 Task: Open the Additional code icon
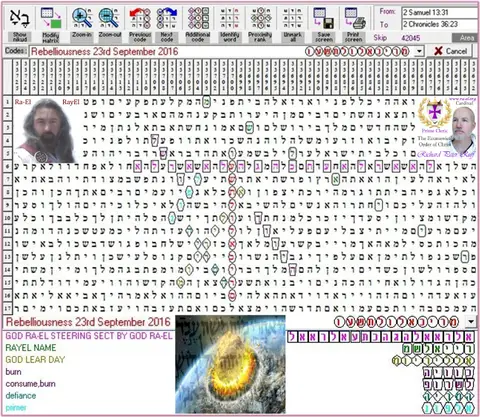pyautogui.click(x=198, y=18)
